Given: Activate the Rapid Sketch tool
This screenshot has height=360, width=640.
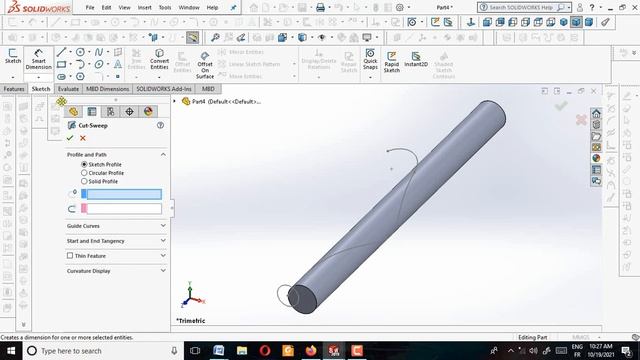Looking at the screenshot, I should tap(391, 62).
